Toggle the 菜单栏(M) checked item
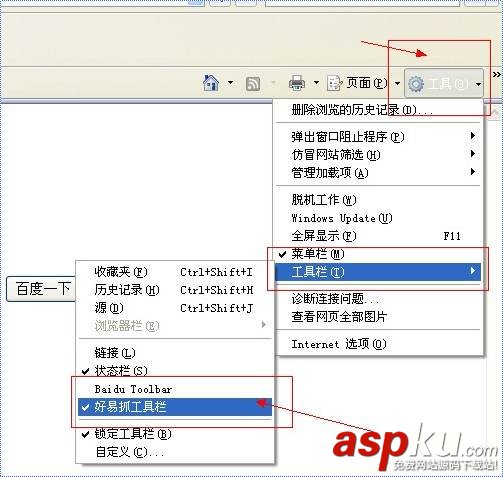The image size is (503, 477). [378, 254]
